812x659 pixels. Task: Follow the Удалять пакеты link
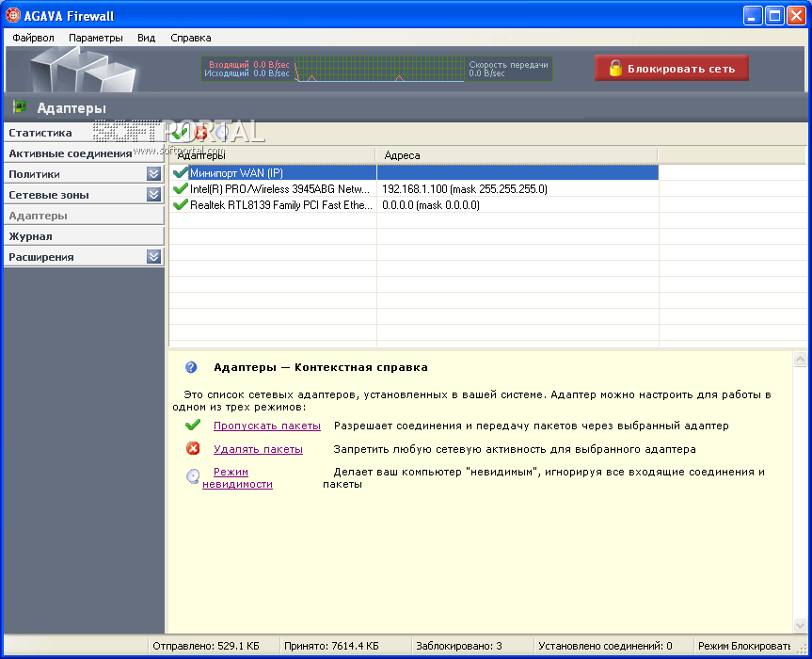[x=258, y=449]
